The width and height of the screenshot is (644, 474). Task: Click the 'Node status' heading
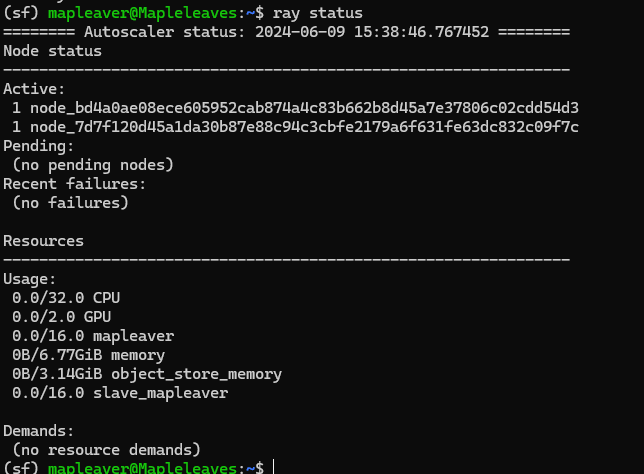52,51
